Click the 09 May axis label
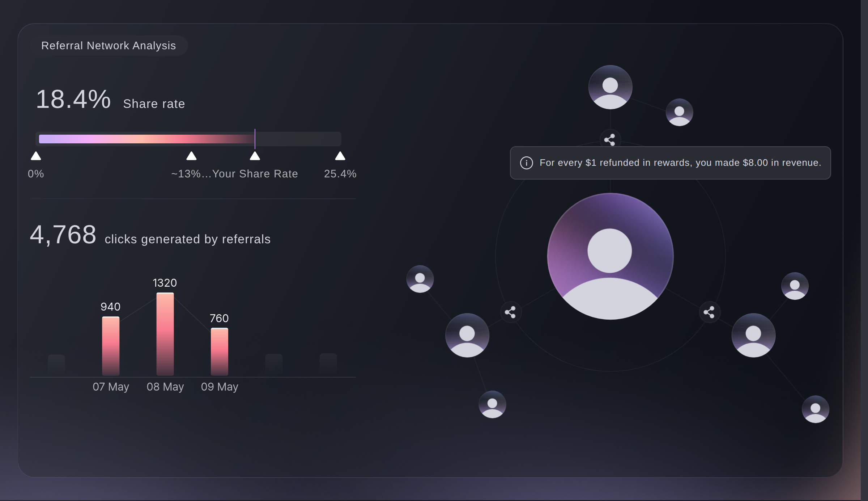This screenshot has height=501, width=868. pyautogui.click(x=220, y=387)
